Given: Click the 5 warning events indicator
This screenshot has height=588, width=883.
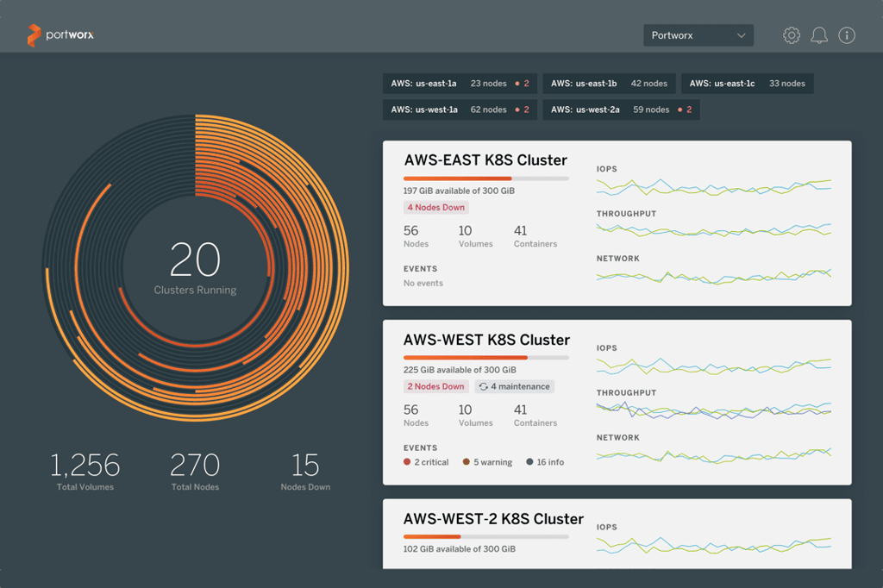Looking at the screenshot, I should coord(487,462).
